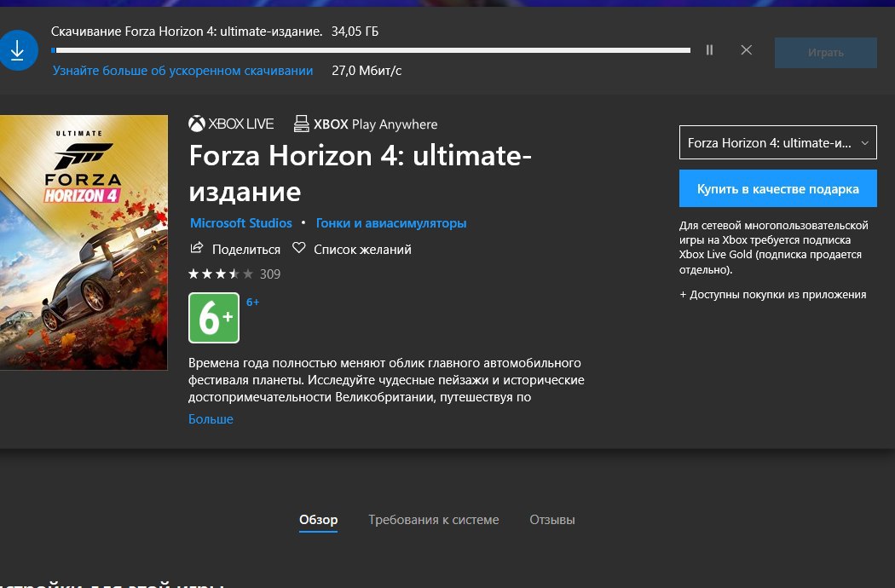Viewport: 895px width, 588px height.
Task: Click the 27,0 Мбит/с speed text
Action: tap(367, 71)
